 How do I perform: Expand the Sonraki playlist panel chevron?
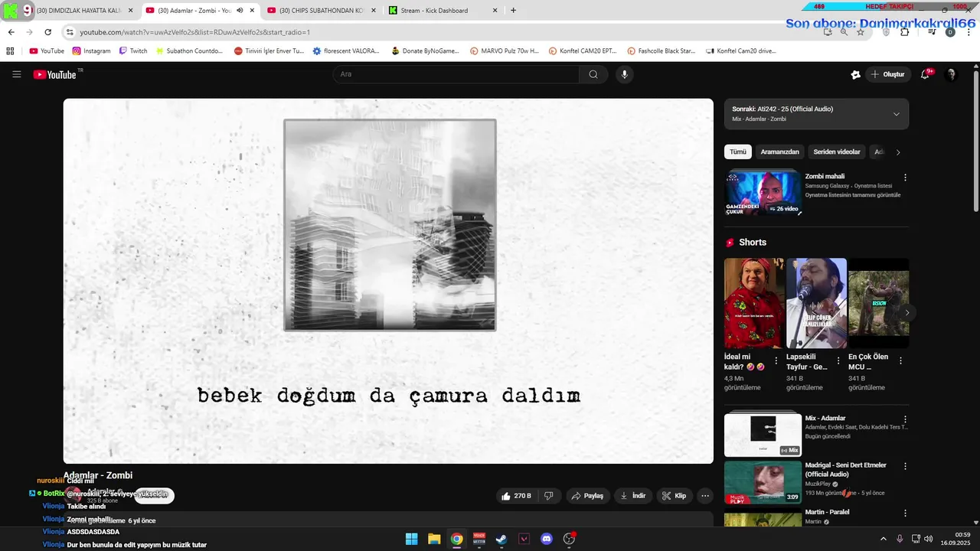tap(897, 114)
